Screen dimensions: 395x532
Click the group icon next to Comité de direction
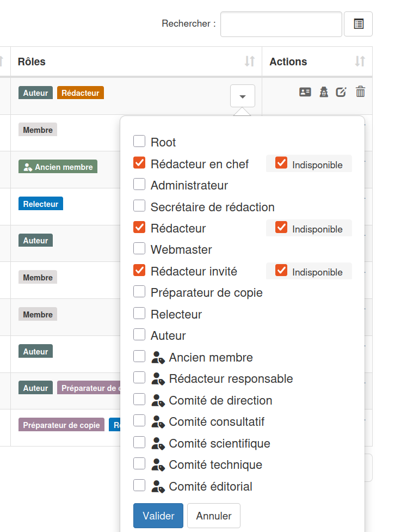158,399
